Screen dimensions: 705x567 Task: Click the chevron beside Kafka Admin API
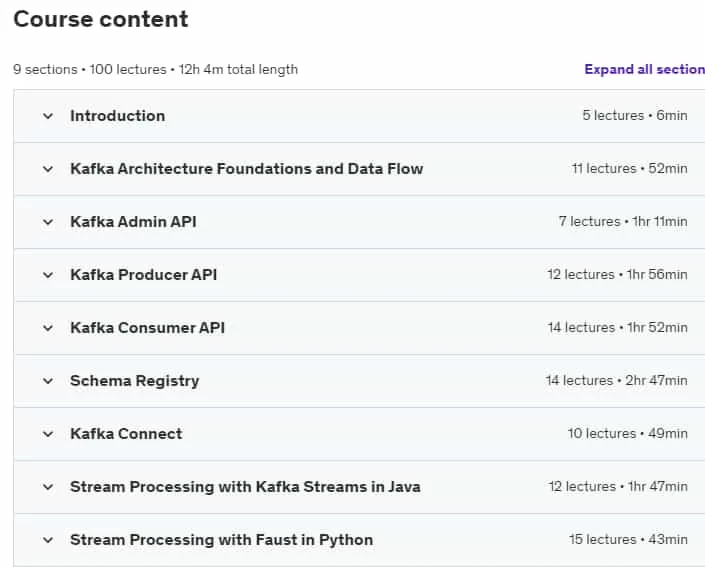pyautogui.click(x=48, y=222)
